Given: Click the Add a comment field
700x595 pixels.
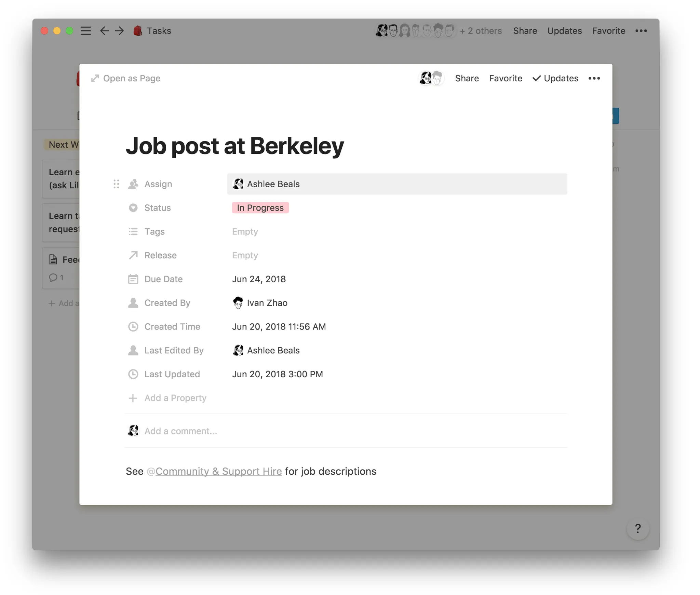Looking at the screenshot, I should point(355,431).
